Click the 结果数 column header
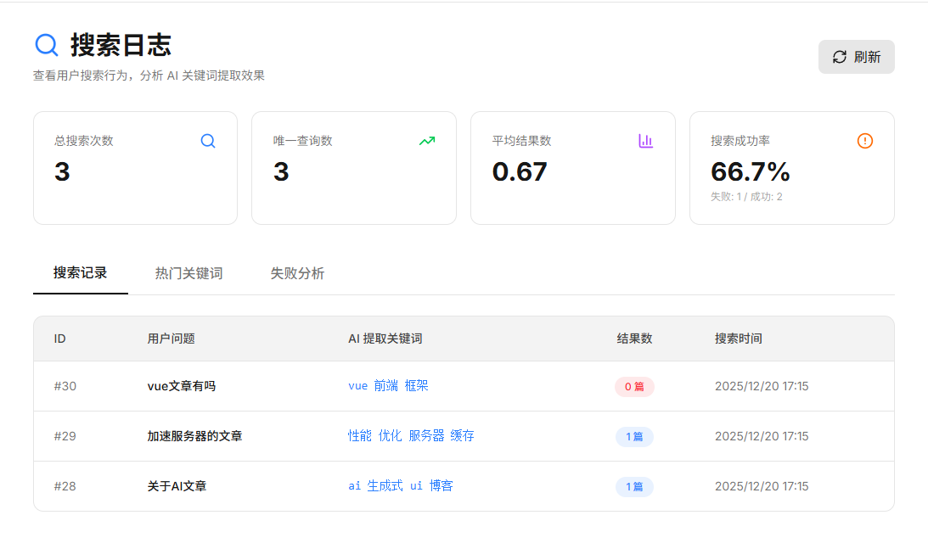 [x=634, y=339]
